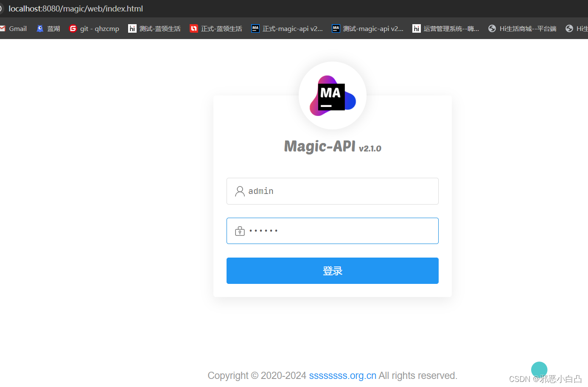Click the red git - qhzcmp bookmark icon
This screenshot has width=588, height=387.
[x=73, y=28]
